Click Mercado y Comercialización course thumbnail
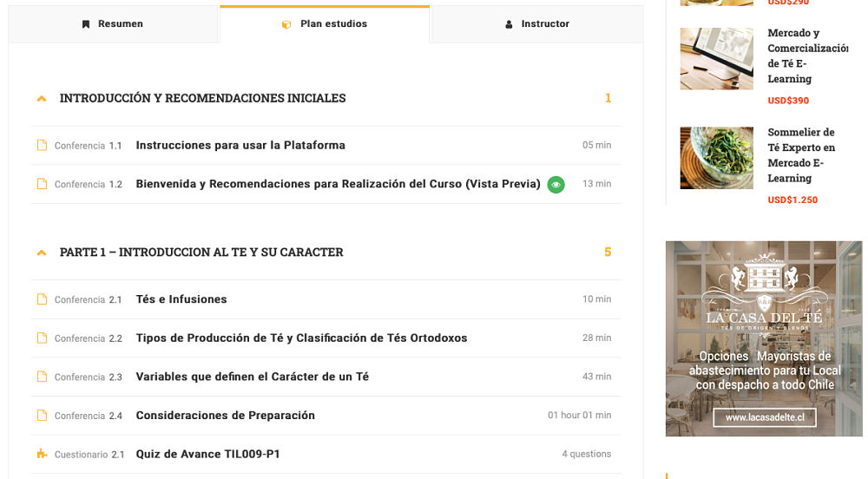868x479 pixels. (x=716, y=59)
